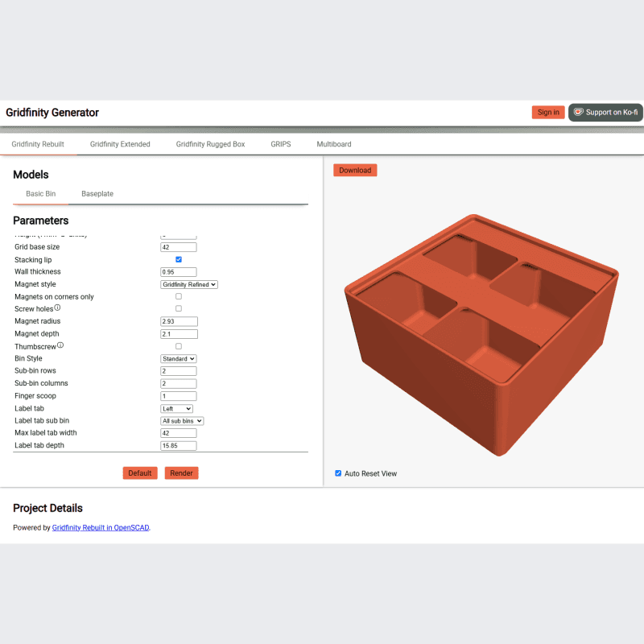Check the Thumbscrew box
The image size is (644, 644).
178,346
